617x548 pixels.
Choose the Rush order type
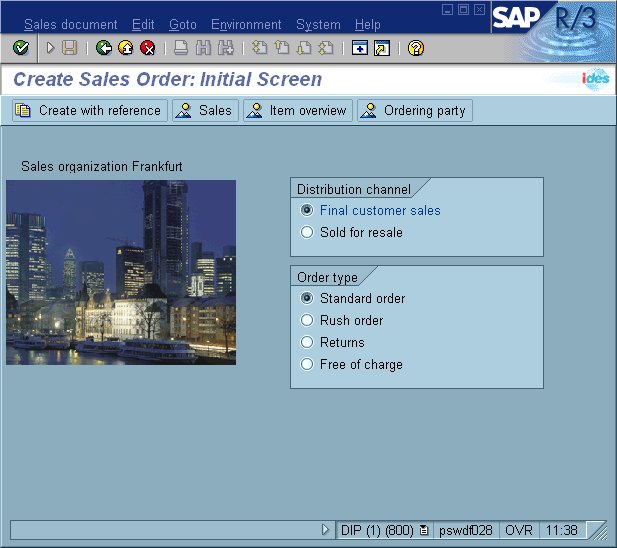coord(307,321)
